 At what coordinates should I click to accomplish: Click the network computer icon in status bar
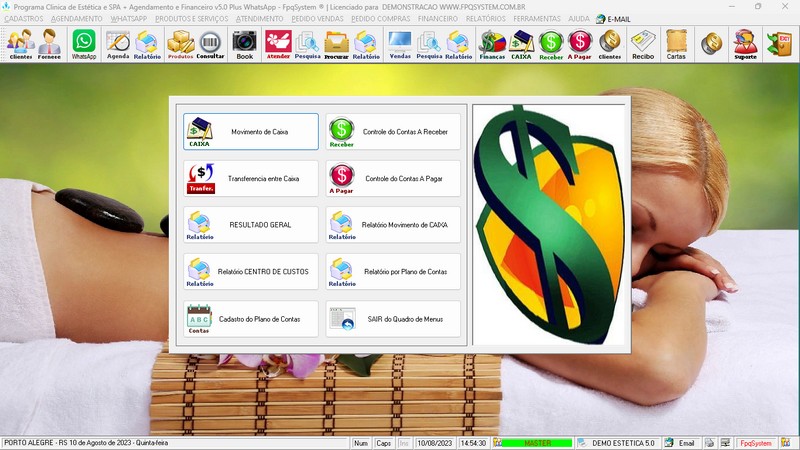[725, 443]
